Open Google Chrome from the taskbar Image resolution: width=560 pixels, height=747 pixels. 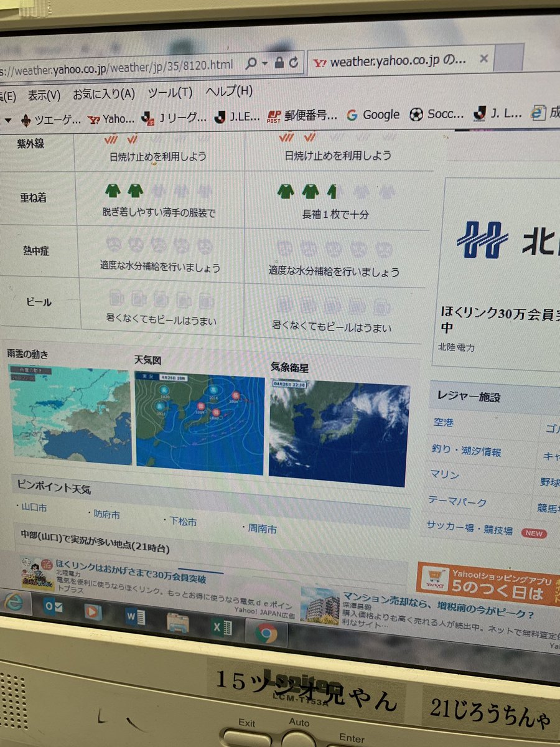point(266,632)
